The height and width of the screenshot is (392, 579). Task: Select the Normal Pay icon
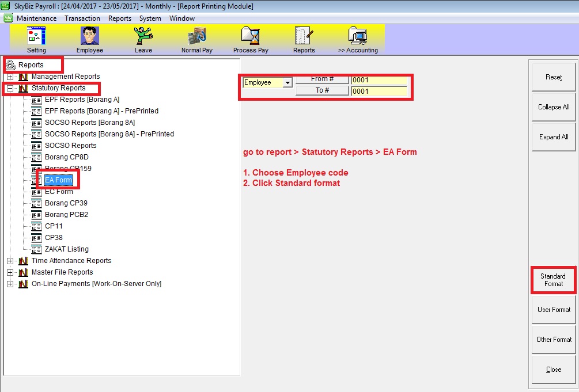[x=196, y=37]
